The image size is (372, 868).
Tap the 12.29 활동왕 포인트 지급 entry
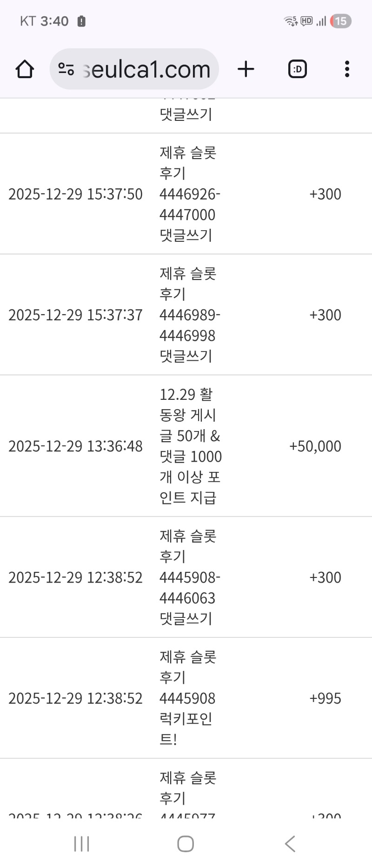pyautogui.click(x=190, y=446)
